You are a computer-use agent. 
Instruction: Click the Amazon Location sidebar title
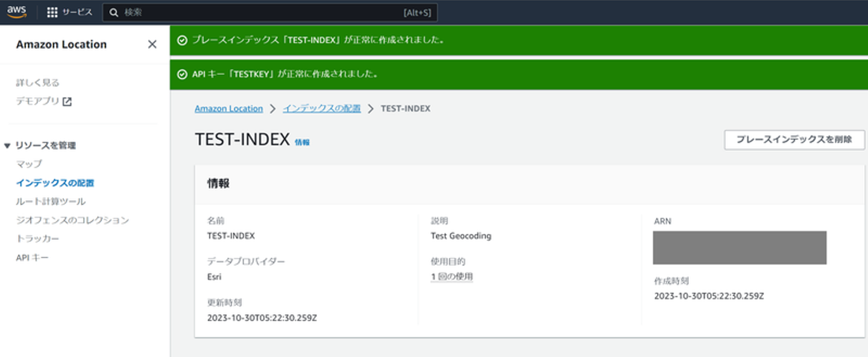point(61,44)
